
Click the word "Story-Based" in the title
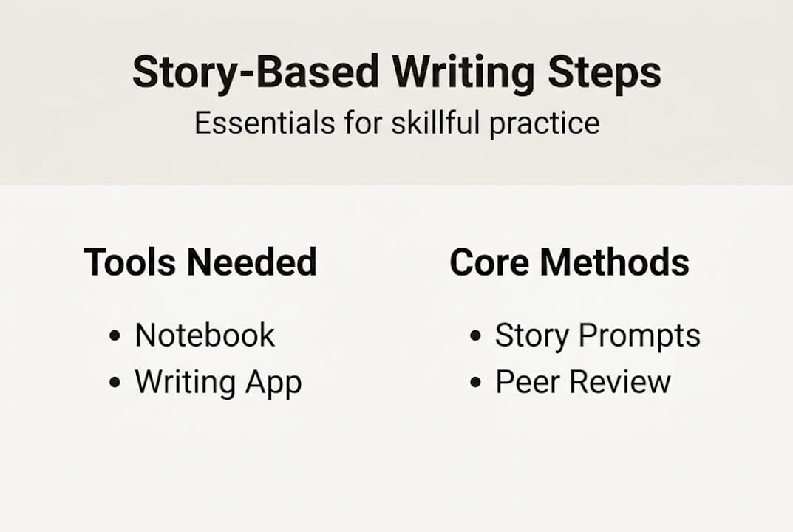pos(256,73)
